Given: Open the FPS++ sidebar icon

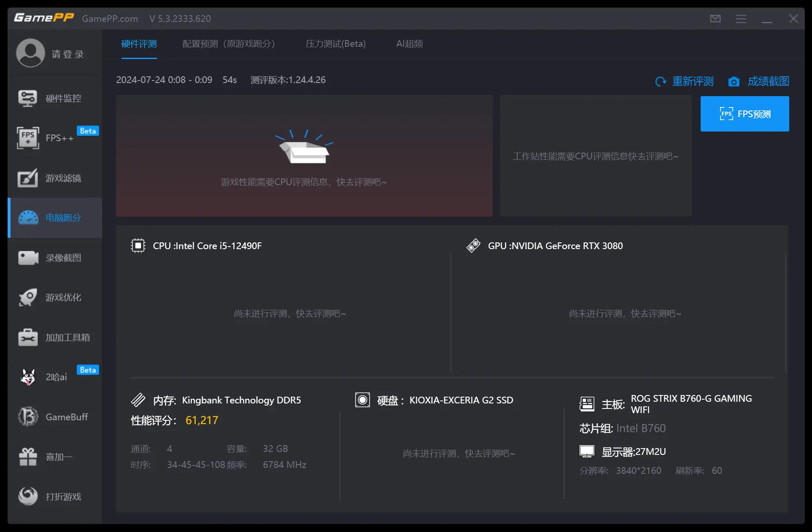Looking at the screenshot, I should [x=28, y=138].
